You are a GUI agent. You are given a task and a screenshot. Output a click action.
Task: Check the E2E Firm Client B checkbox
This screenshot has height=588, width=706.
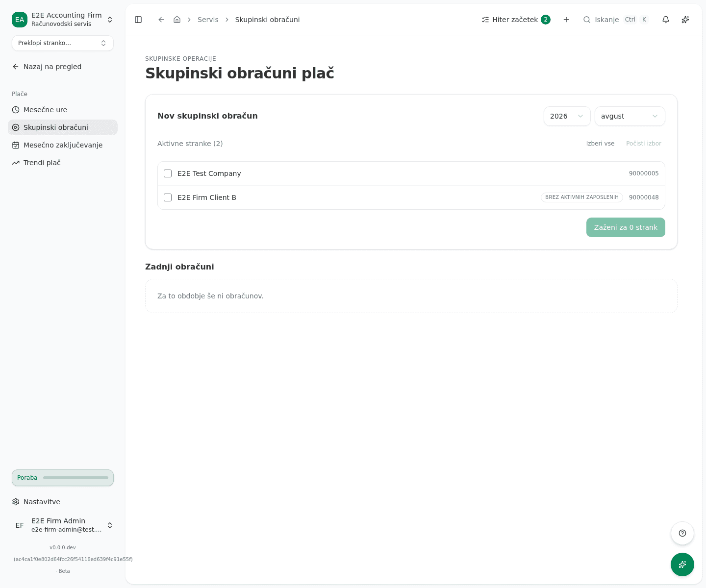click(168, 197)
